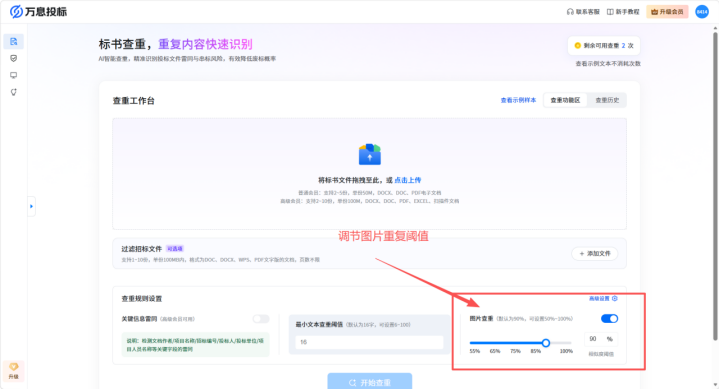The height and width of the screenshot is (390, 719).
Task: Open the fourth sidebar icon below monitor
Action: click(14, 92)
